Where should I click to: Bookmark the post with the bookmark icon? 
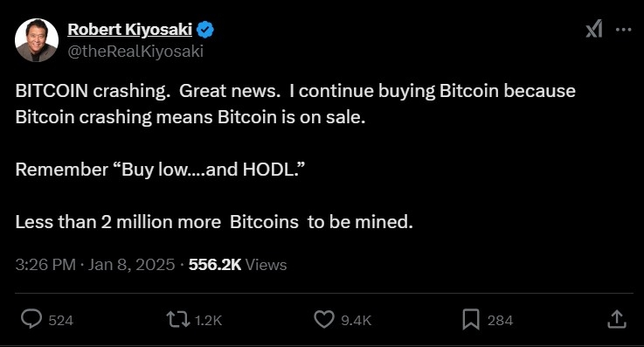pos(471,320)
